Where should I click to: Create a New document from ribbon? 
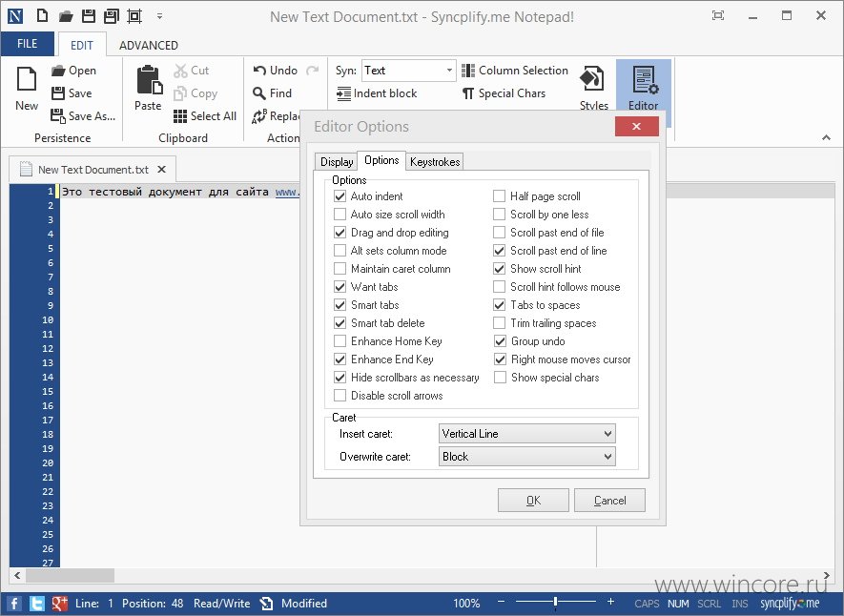27,89
